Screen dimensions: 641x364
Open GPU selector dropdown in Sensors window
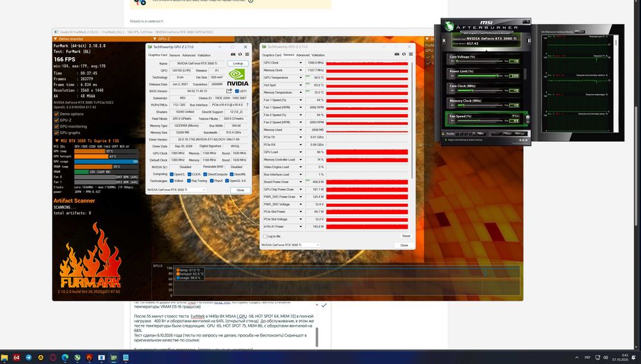tap(290, 245)
